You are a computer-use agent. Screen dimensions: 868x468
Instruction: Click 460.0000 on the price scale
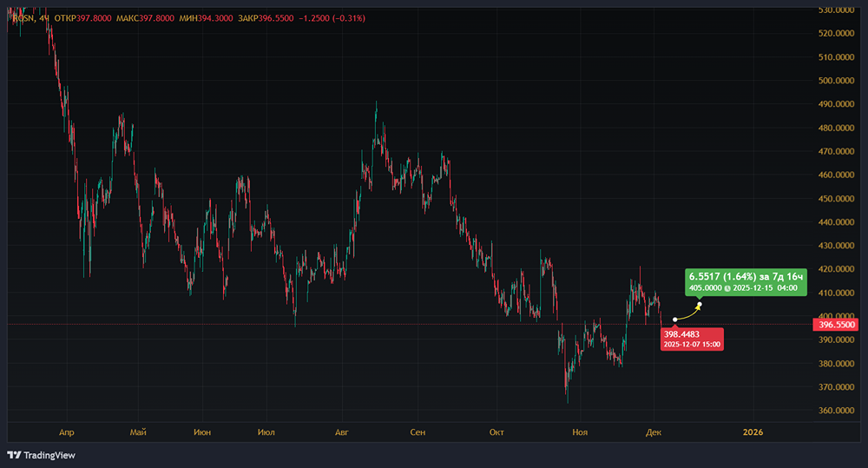coord(836,175)
